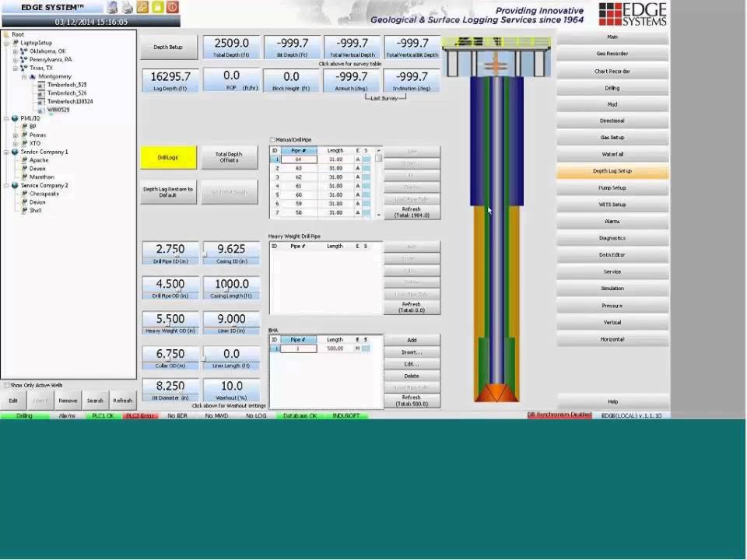Click the BHA Insert button
This screenshot has width=747, height=560.
(412, 352)
